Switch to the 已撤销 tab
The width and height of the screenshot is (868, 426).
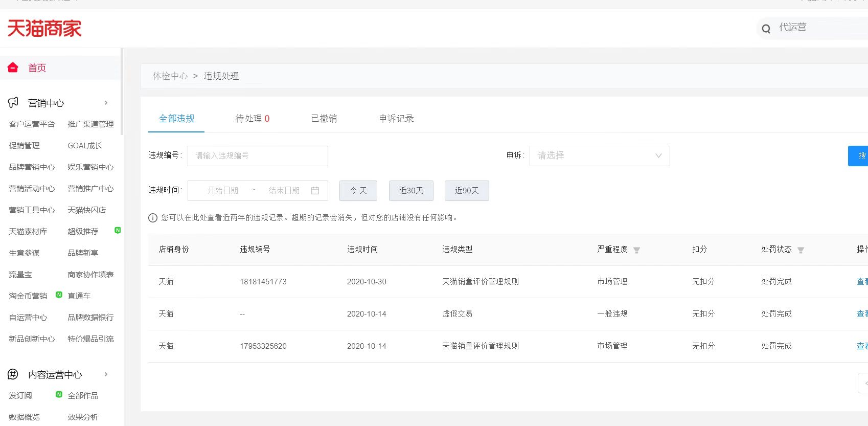[x=324, y=119]
